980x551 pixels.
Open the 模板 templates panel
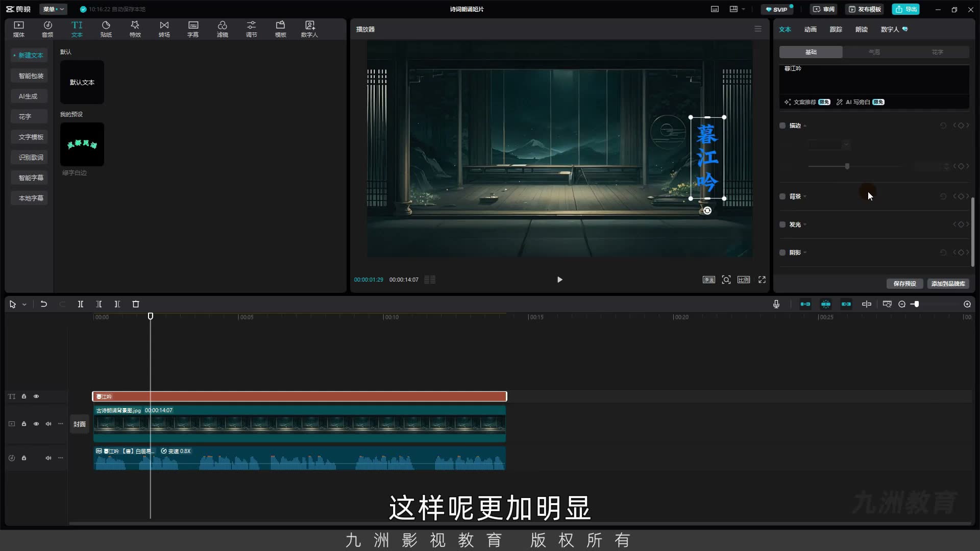pos(281,29)
